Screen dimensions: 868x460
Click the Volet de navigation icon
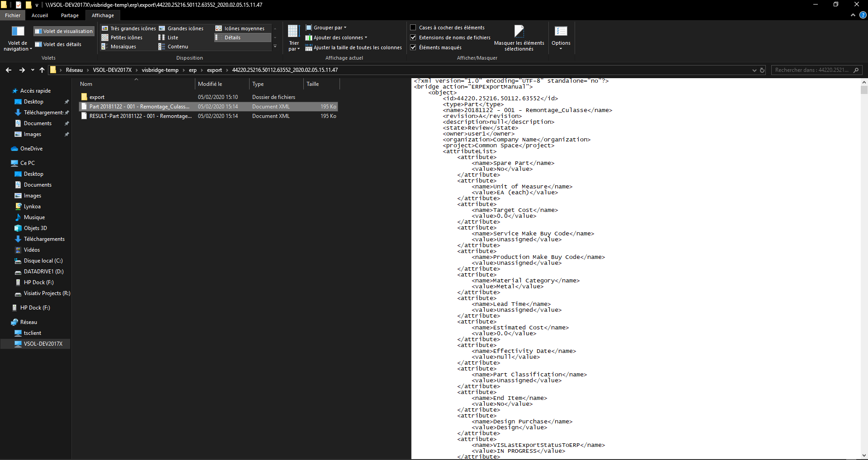tap(18, 31)
